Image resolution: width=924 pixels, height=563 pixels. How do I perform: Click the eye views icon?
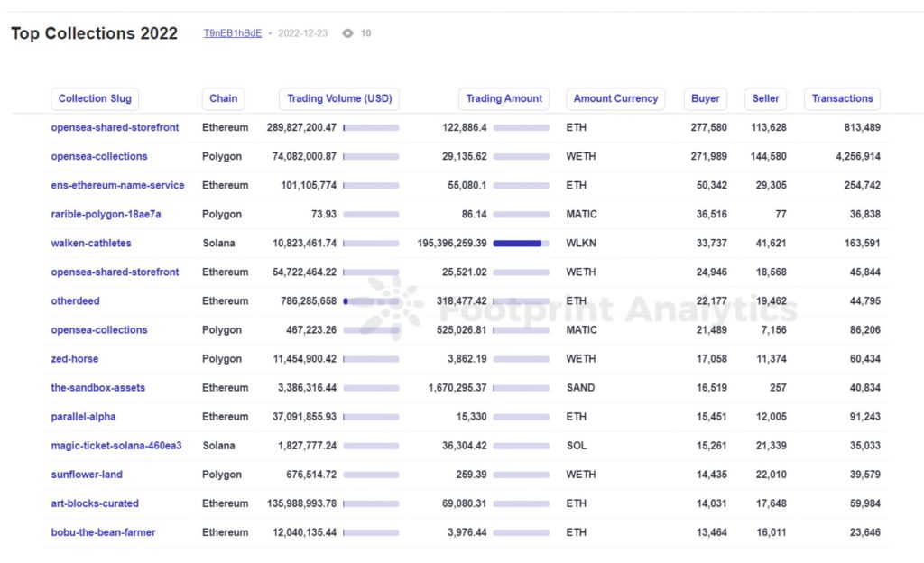click(347, 33)
